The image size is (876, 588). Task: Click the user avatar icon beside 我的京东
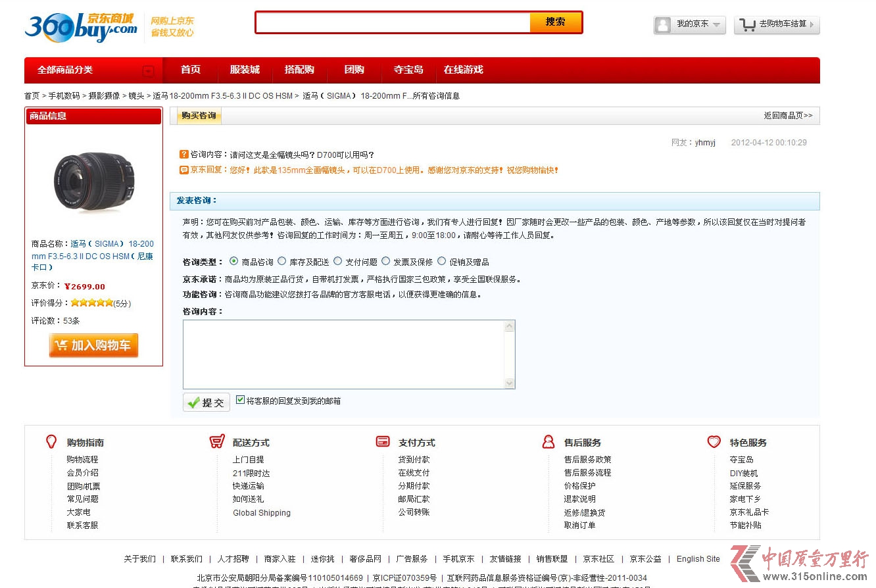(664, 25)
